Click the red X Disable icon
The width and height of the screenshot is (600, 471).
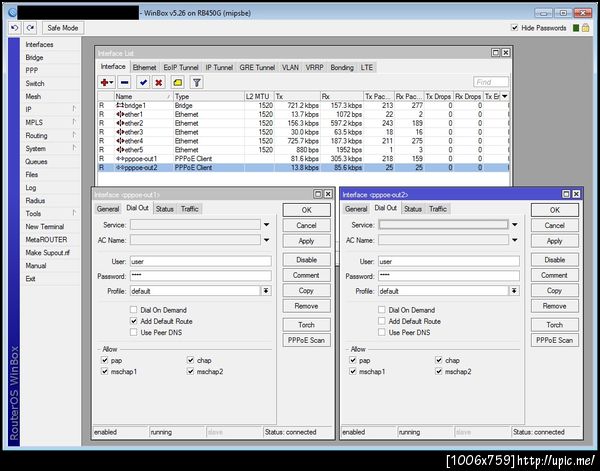(x=158, y=82)
